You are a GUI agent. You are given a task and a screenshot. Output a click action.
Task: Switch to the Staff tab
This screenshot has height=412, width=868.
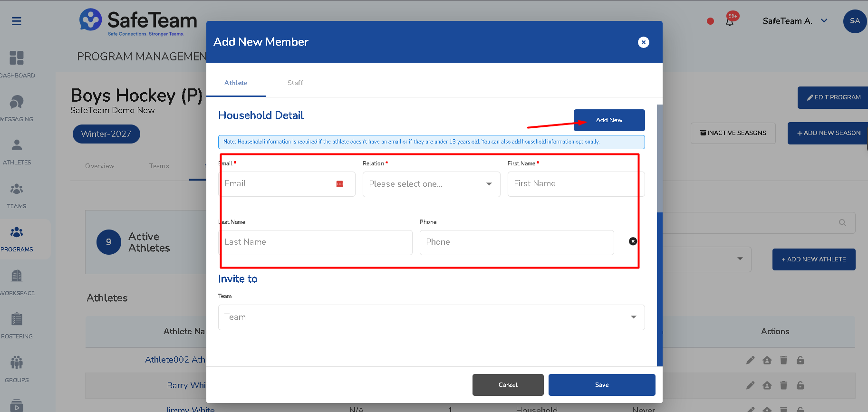(295, 83)
